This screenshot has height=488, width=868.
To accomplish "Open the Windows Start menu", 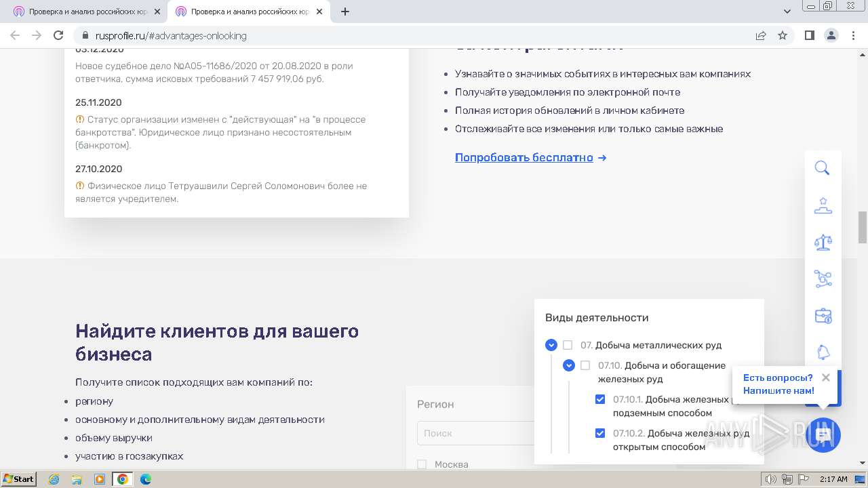I will pyautogui.click(x=19, y=479).
